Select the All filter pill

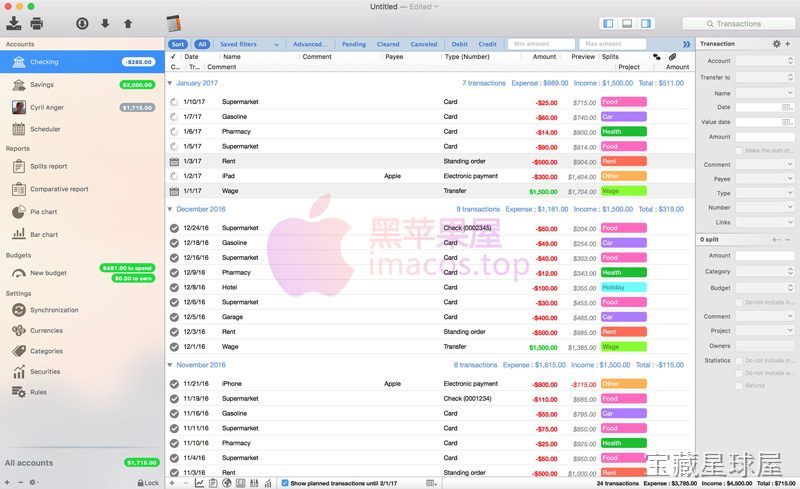point(202,44)
